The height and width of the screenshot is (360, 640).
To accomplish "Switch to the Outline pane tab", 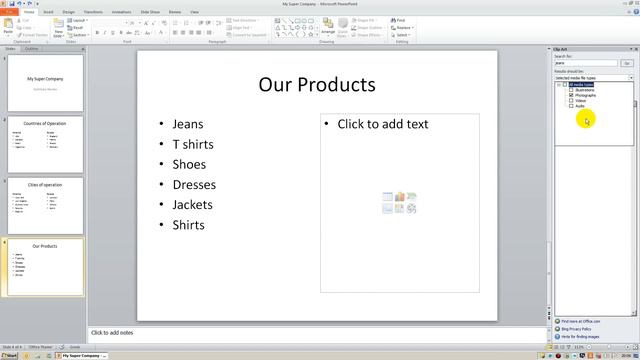I will coord(31,49).
